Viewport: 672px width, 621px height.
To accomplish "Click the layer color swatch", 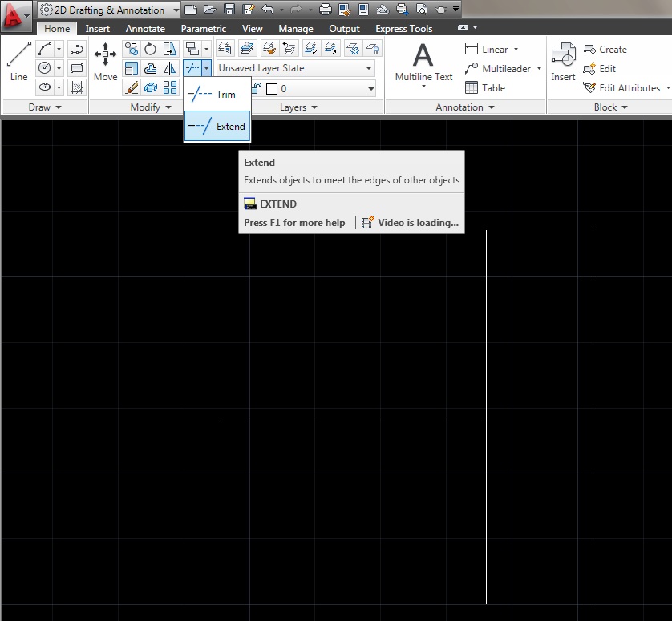I will [270, 88].
